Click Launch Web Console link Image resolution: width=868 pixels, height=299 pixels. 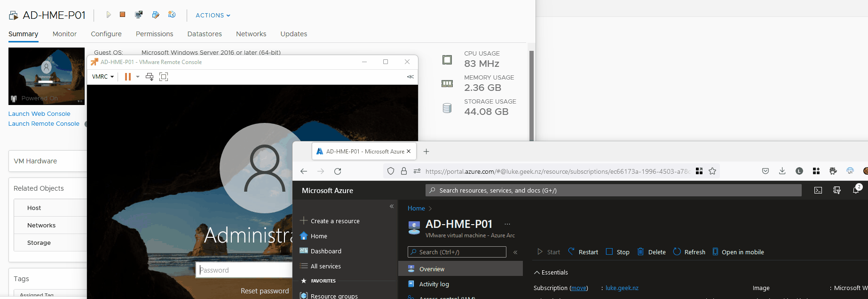click(39, 114)
